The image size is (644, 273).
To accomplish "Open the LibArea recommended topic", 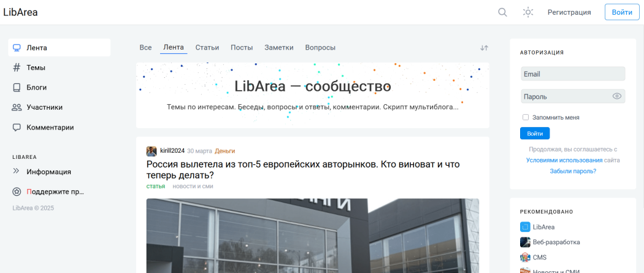I will click(544, 227).
